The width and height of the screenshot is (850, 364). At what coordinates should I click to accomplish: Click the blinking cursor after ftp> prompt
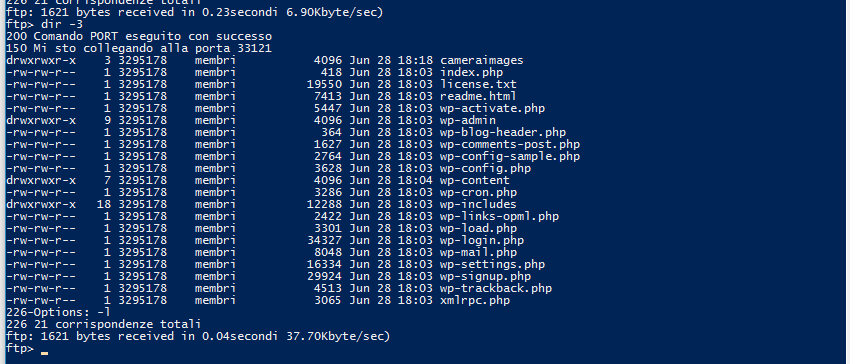[44, 353]
